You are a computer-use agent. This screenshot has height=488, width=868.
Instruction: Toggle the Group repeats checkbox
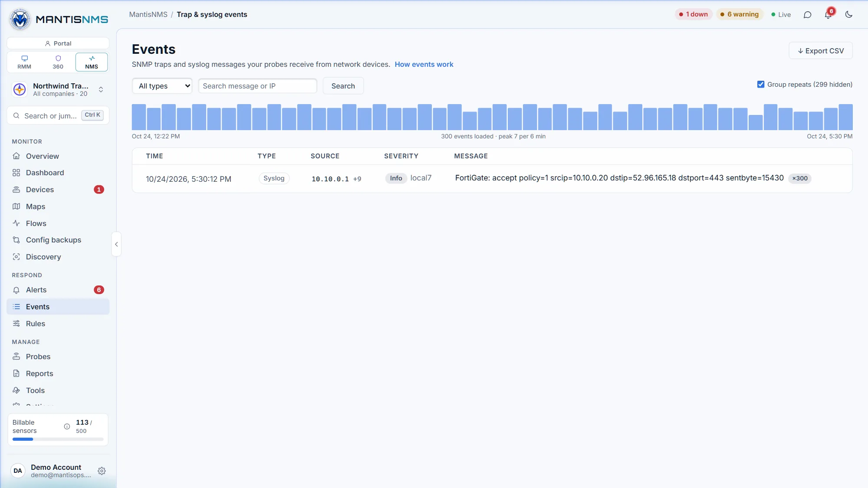[760, 84]
